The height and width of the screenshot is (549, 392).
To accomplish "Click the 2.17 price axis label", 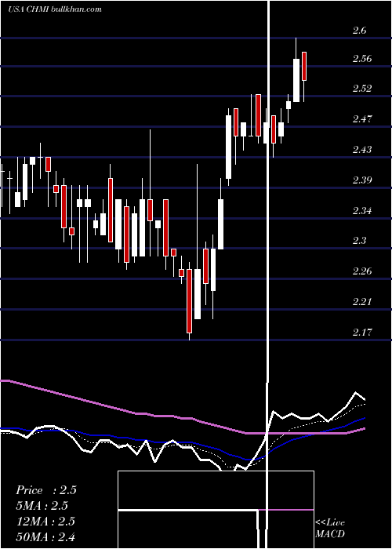I will click(x=362, y=332).
